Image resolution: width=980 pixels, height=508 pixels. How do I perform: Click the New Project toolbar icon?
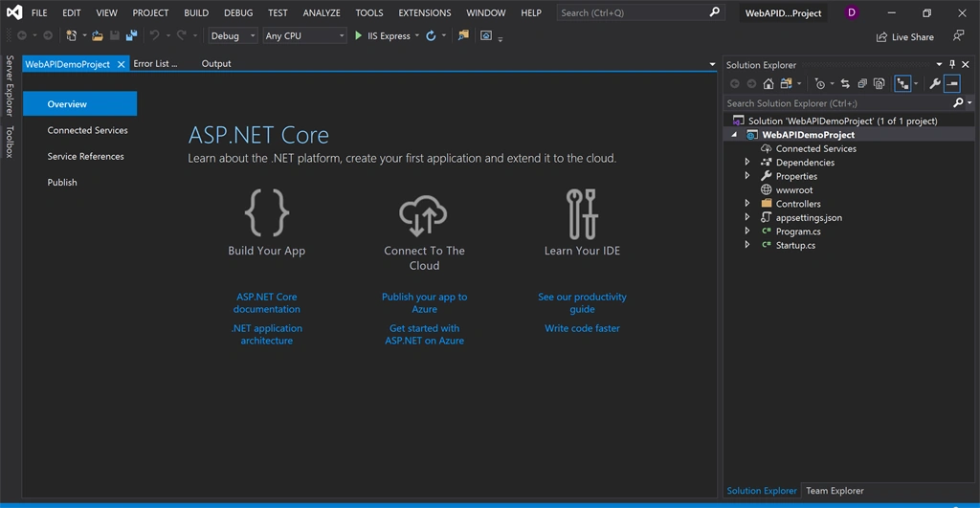coord(71,35)
